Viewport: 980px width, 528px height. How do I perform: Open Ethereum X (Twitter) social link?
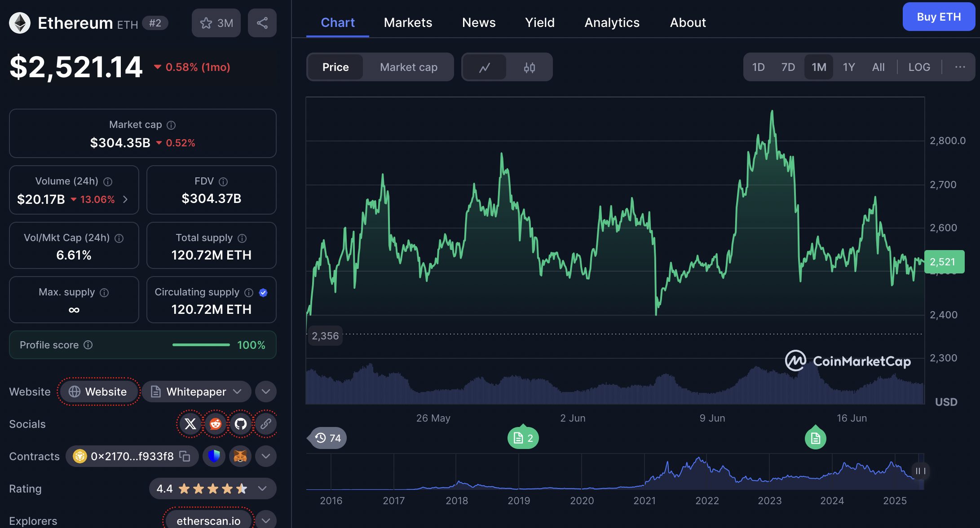(190, 424)
